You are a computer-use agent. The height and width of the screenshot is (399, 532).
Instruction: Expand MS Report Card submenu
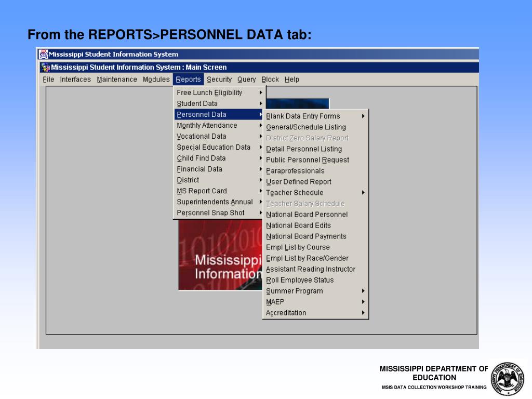[x=219, y=191]
